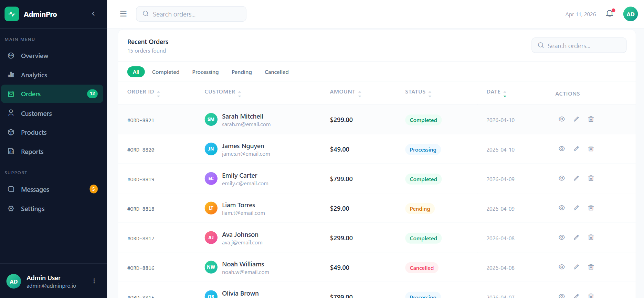
Task: View Liam Torres's order details
Action: point(562,208)
